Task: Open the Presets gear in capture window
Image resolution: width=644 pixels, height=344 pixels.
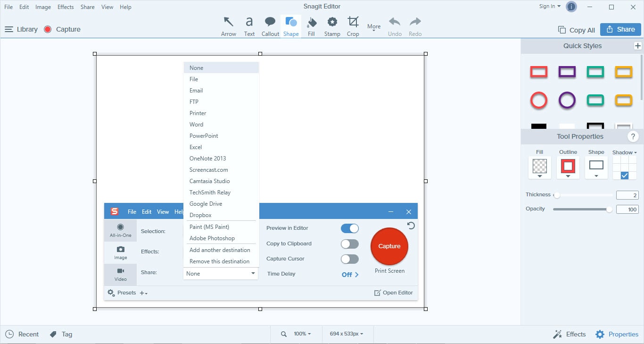Action: point(111,293)
